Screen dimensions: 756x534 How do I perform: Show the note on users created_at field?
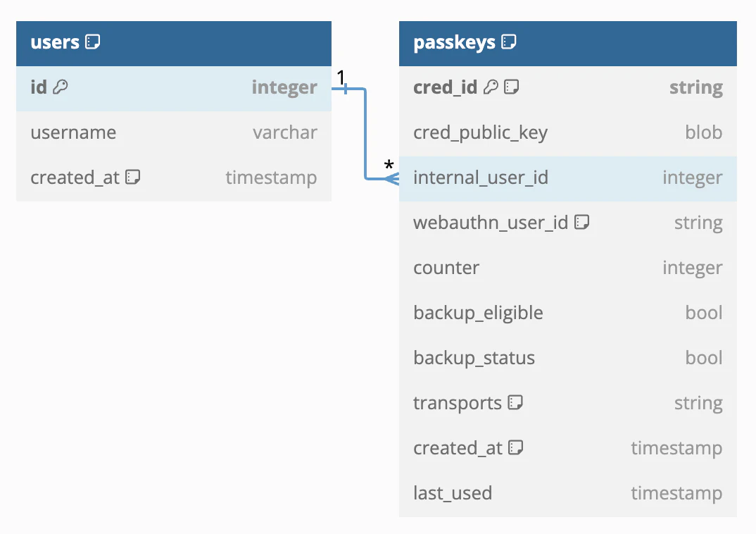point(132,177)
